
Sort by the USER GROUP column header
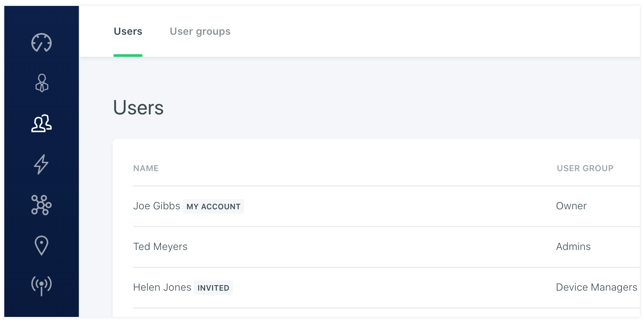(x=585, y=168)
